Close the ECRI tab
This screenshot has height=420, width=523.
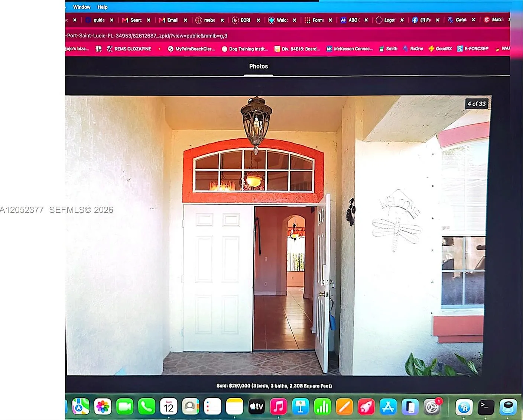pos(258,20)
